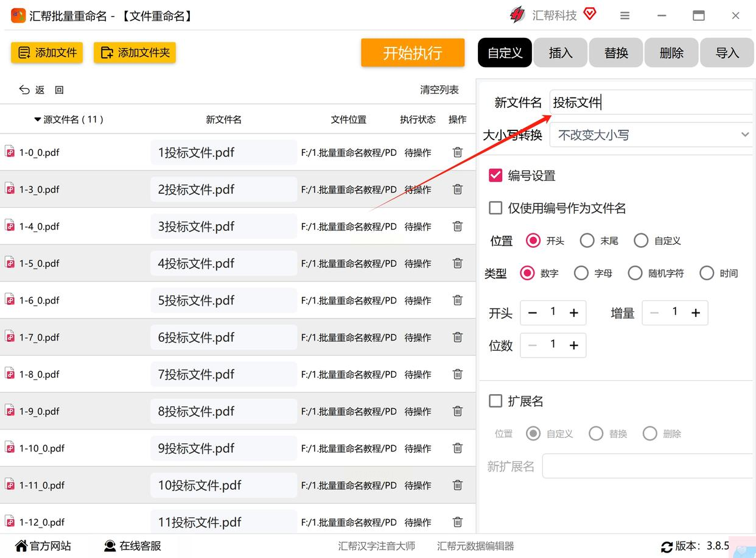
Task: Switch to the 删除 tab
Action: [x=671, y=52]
